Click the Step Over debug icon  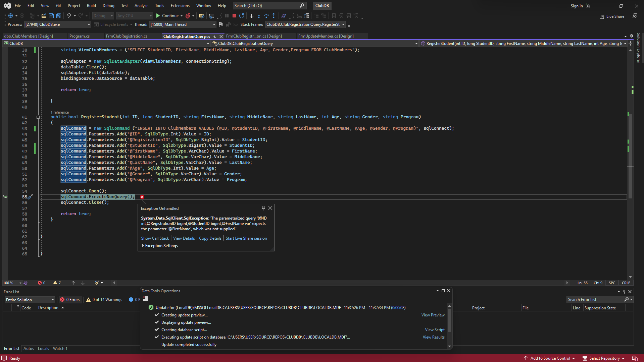tap(266, 16)
